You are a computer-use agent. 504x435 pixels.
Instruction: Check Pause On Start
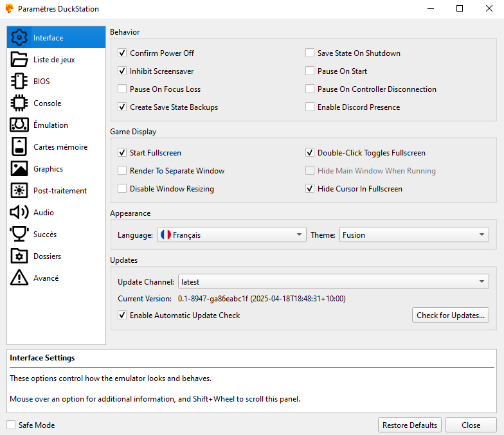(310, 71)
